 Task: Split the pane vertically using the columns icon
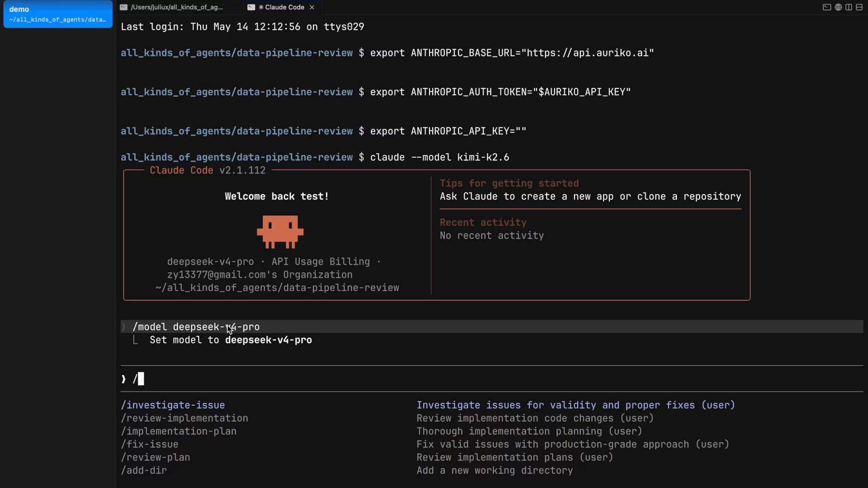click(x=849, y=7)
